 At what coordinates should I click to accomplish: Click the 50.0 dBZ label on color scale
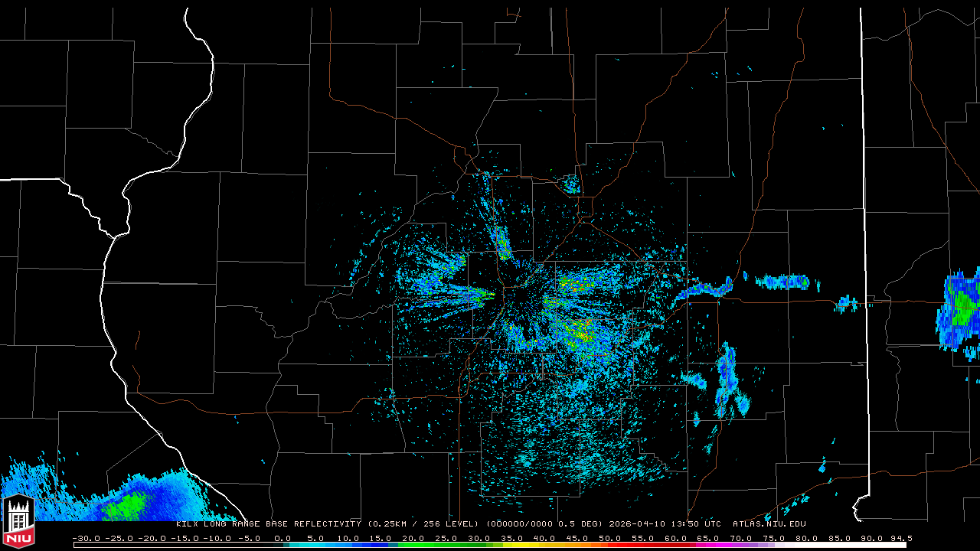pyautogui.click(x=610, y=538)
